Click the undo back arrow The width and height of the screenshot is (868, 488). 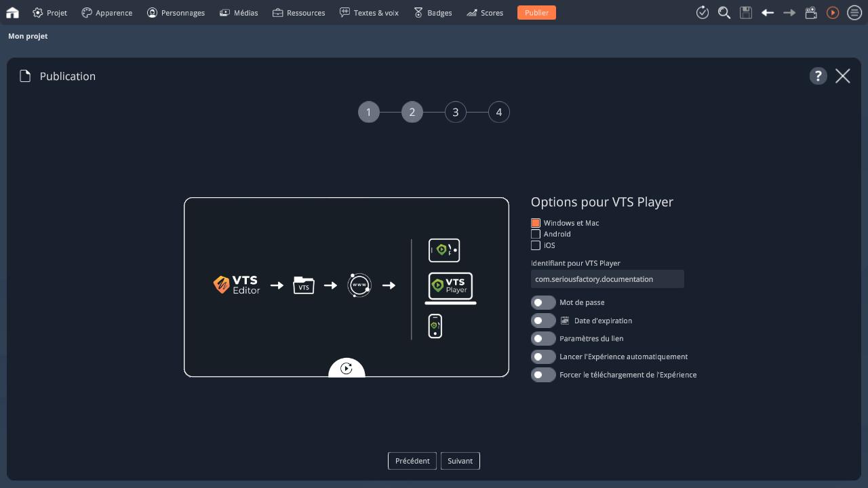(768, 12)
